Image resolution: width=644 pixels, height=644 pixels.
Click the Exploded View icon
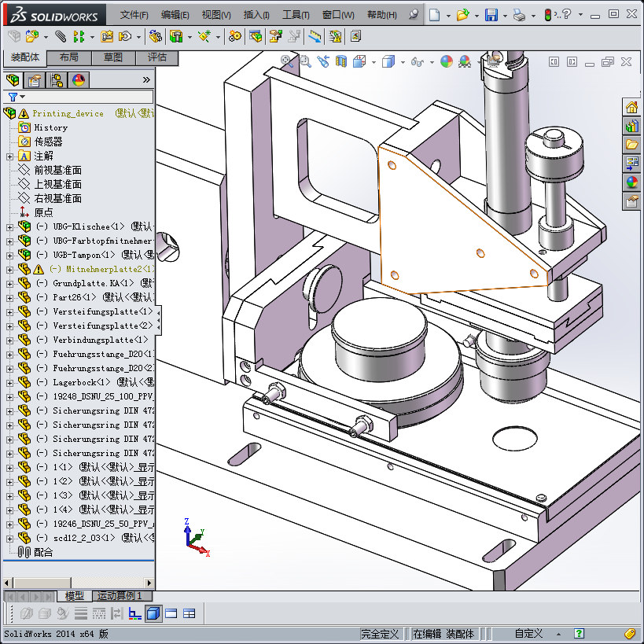(x=275, y=36)
